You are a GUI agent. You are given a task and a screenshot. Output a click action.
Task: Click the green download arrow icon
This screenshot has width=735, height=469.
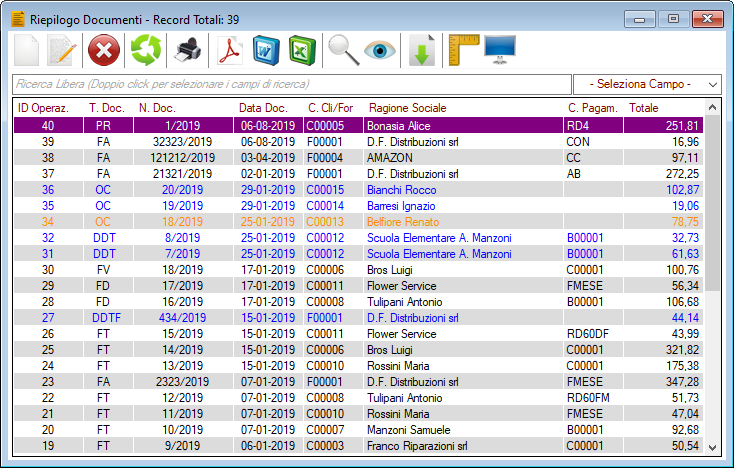422,50
